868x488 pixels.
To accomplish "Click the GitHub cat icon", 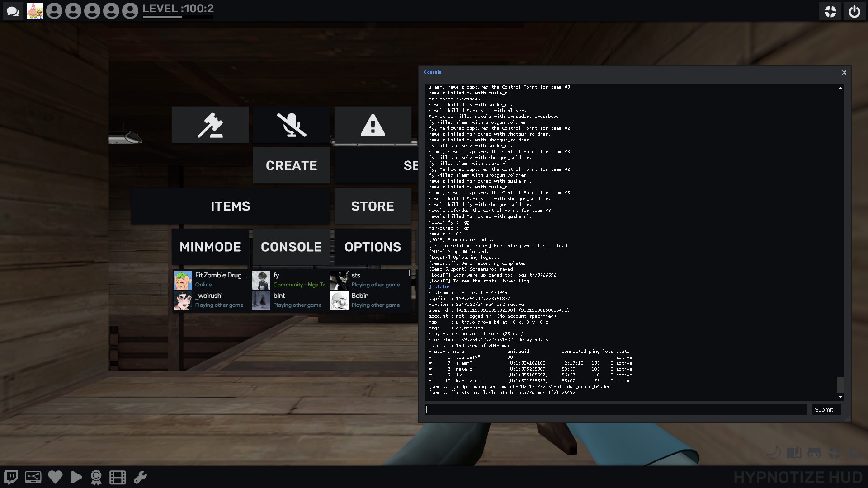I will [814, 453].
